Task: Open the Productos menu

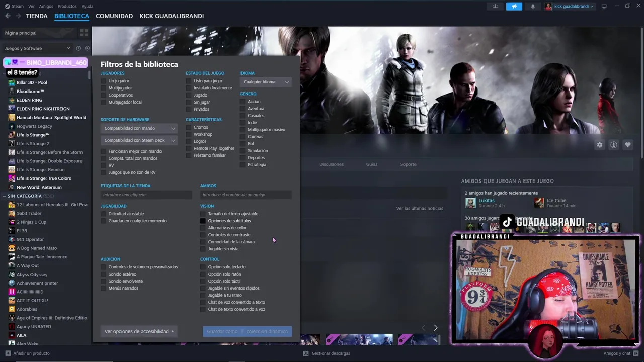Action: [x=67, y=6]
